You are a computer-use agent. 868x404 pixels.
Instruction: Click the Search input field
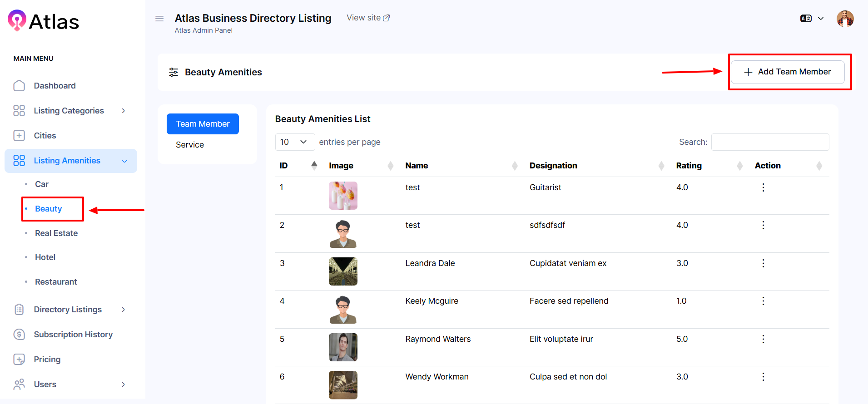point(770,142)
